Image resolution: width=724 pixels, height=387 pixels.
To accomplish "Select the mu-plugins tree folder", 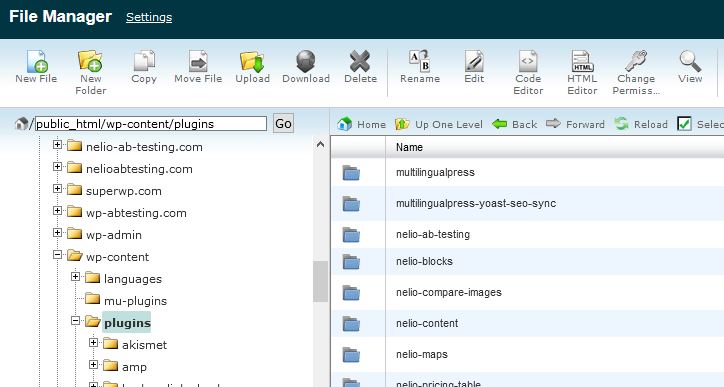I will pos(135,301).
